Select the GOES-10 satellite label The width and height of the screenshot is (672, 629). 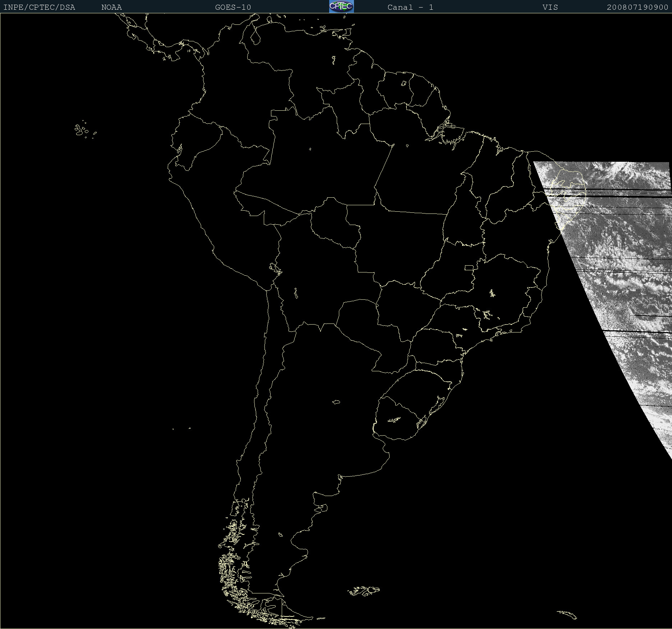coord(233,8)
